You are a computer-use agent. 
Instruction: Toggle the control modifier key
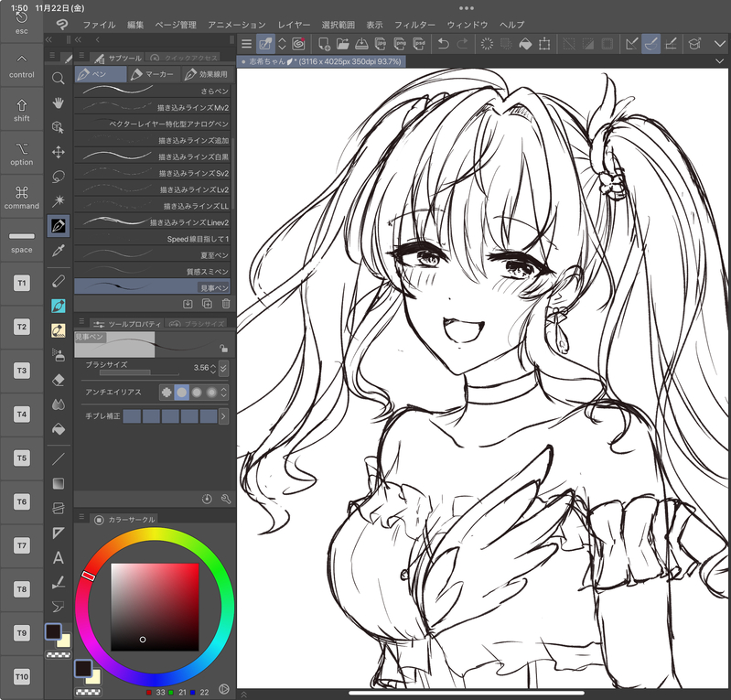tap(21, 66)
